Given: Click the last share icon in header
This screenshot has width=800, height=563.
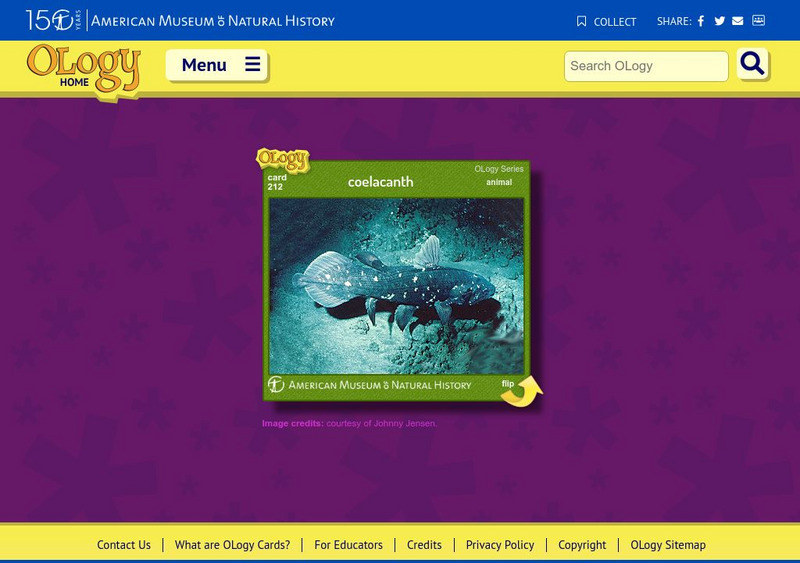Looking at the screenshot, I should point(759,20).
